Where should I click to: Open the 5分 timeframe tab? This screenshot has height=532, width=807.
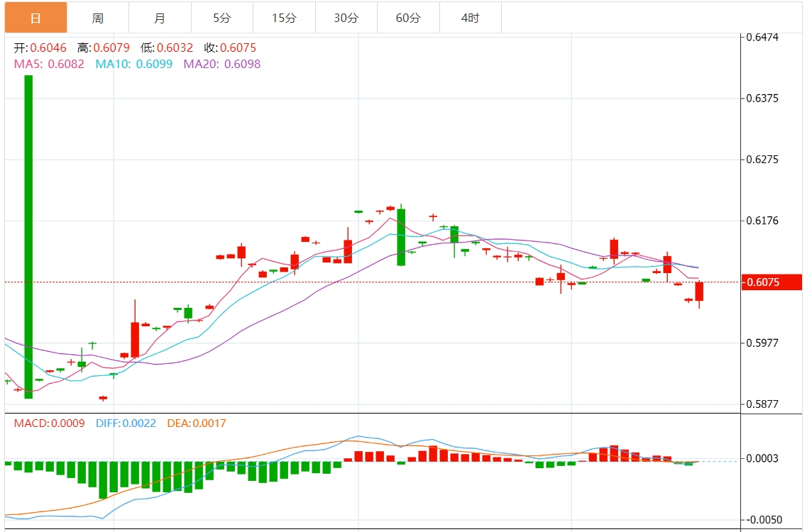pyautogui.click(x=222, y=18)
